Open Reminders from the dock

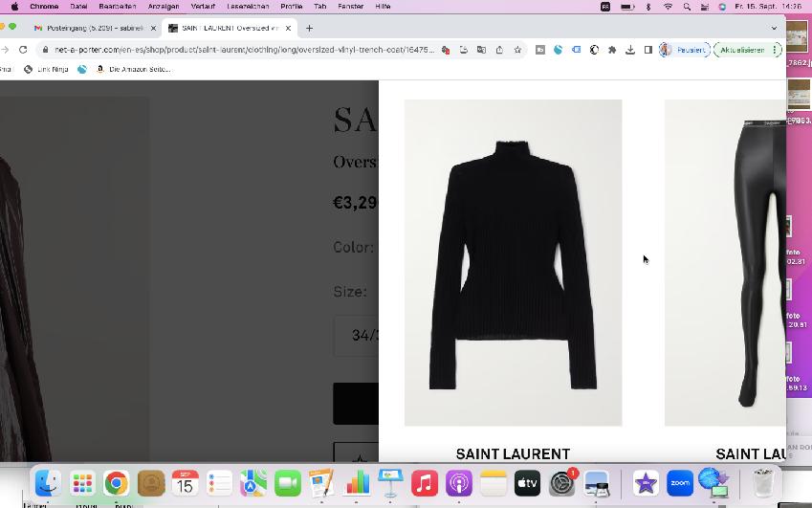(219, 482)
